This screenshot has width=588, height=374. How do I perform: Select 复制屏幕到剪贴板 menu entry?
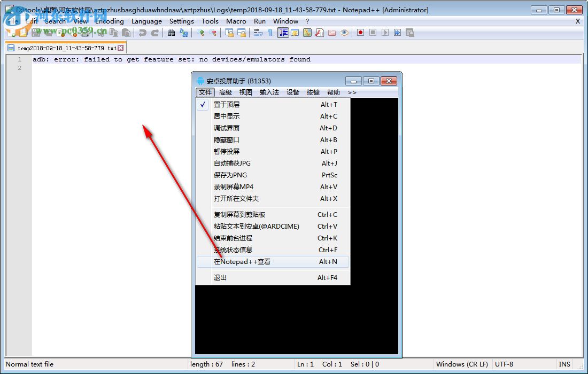tap(273, 215)
